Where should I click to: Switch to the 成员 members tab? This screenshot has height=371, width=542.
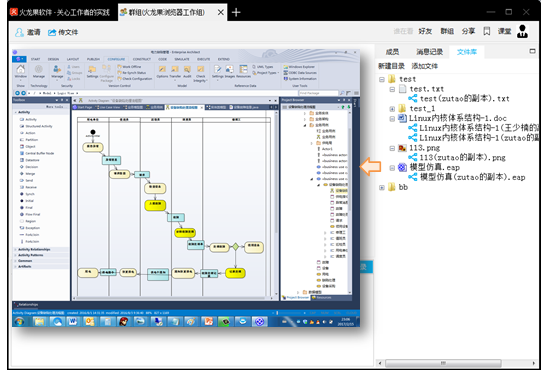tap(392, 52)
